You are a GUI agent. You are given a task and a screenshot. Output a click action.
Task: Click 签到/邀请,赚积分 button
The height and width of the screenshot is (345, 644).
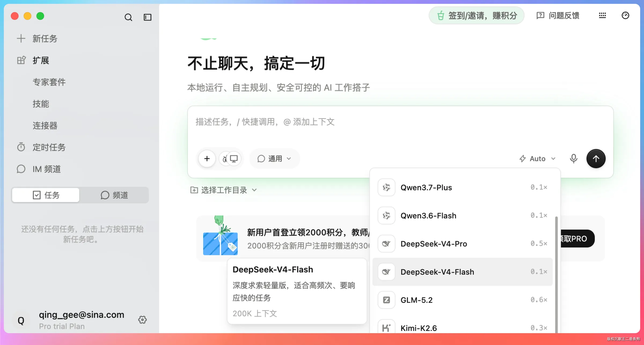477,16
